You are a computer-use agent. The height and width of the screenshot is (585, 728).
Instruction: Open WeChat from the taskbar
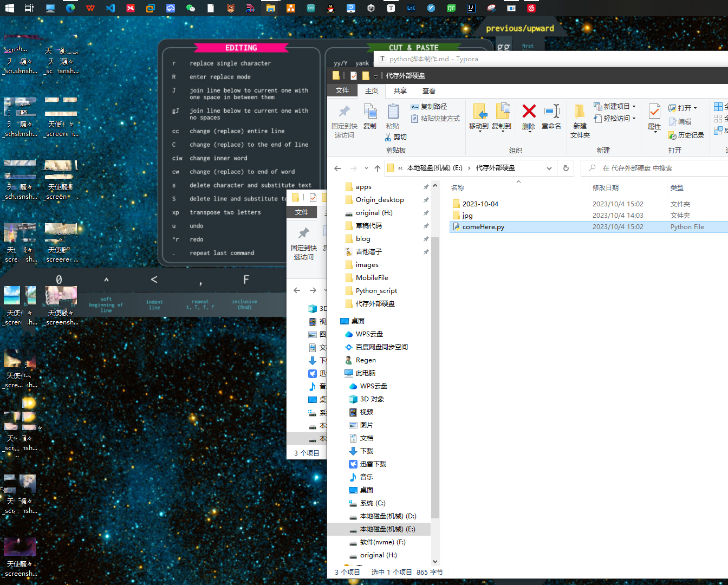pos(191,8)
